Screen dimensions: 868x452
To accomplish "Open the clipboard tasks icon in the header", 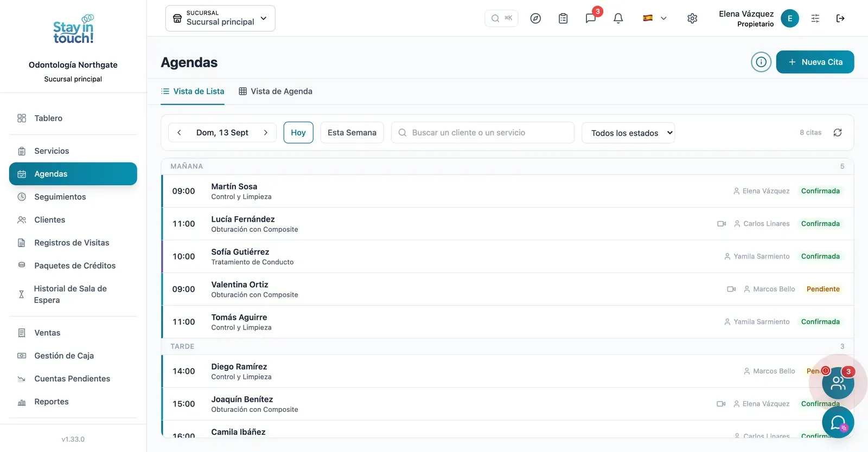I will coord(563,18).
